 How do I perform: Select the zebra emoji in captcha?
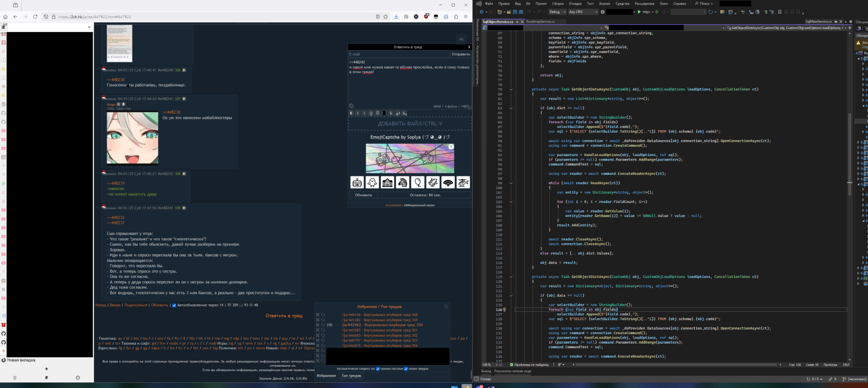coord(403,182)
